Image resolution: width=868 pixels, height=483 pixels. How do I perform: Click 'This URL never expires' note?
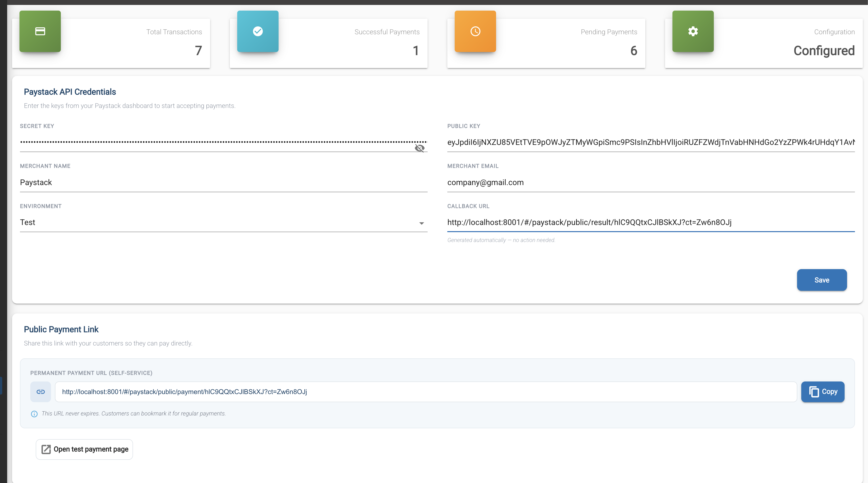[134, 414]
